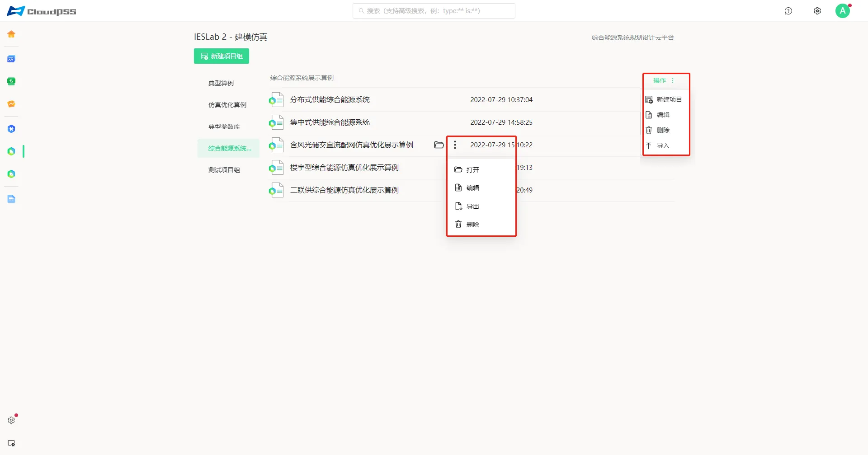Select the 典型算例 project group

click(x=228, y=83)
